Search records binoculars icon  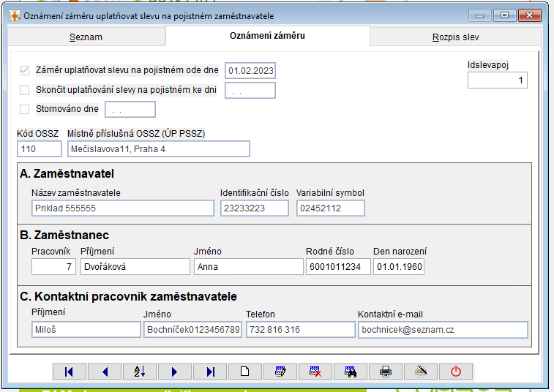[x=350, y=372]
